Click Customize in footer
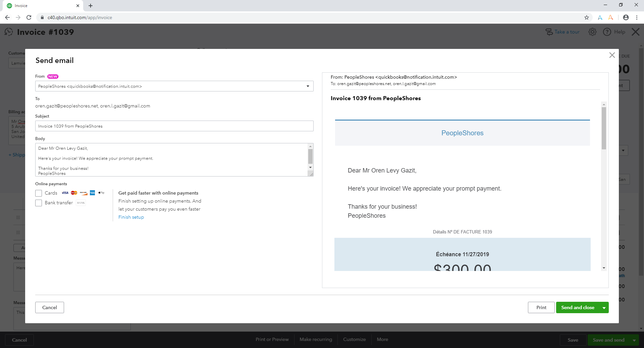The width and height of the screenshot is (644, 348). (x=355, y=339)
